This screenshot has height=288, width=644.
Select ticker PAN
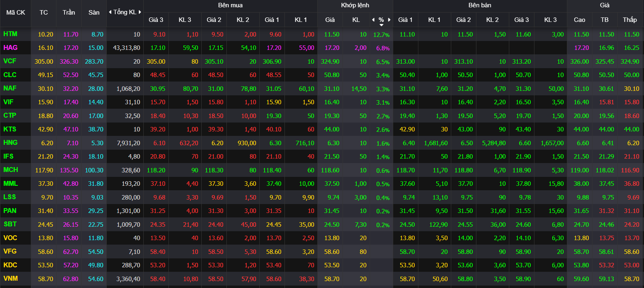(x=10, y=211)
